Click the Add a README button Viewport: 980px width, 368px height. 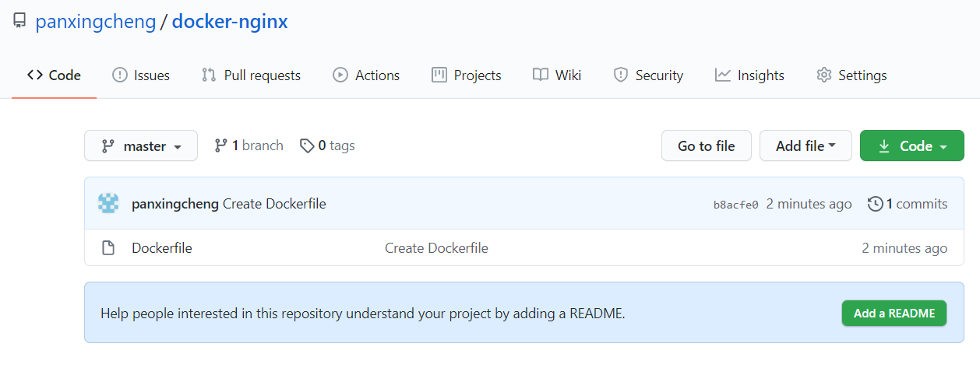click(x=894, y=313)
